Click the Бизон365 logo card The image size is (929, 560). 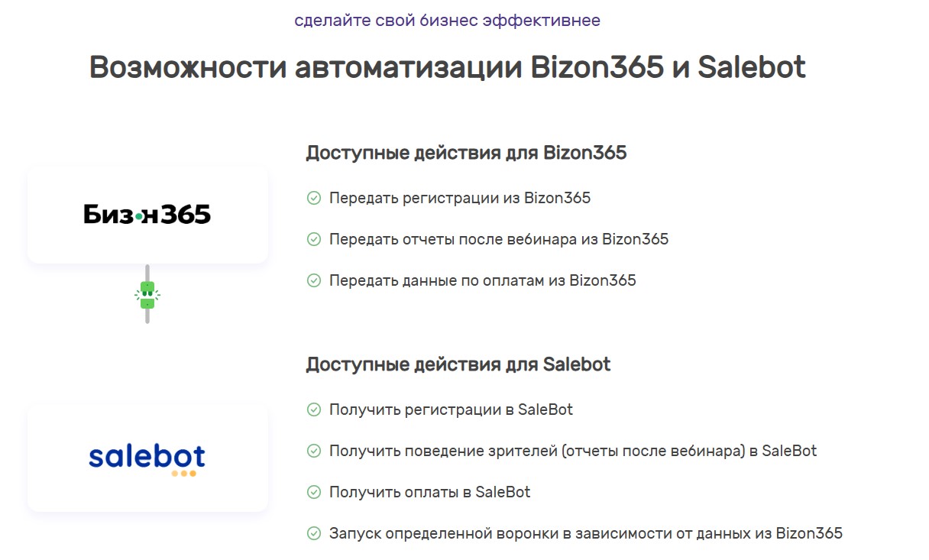(x=147, y=215)
